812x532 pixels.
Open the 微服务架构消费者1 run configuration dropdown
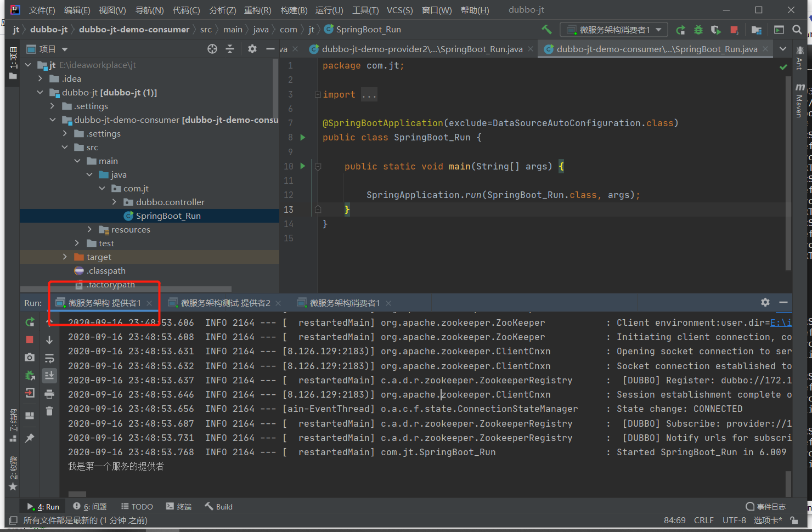[x=613, y=30]
